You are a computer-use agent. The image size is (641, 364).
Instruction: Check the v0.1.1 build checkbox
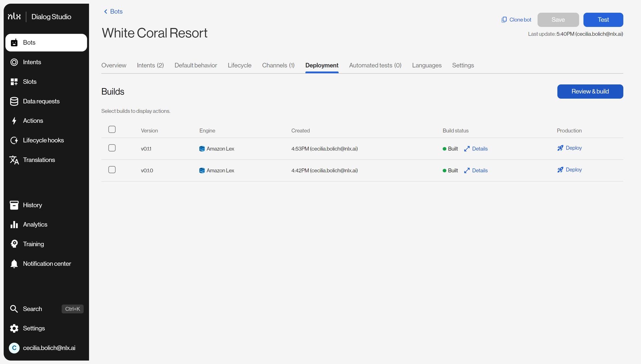tap(112, 148)
